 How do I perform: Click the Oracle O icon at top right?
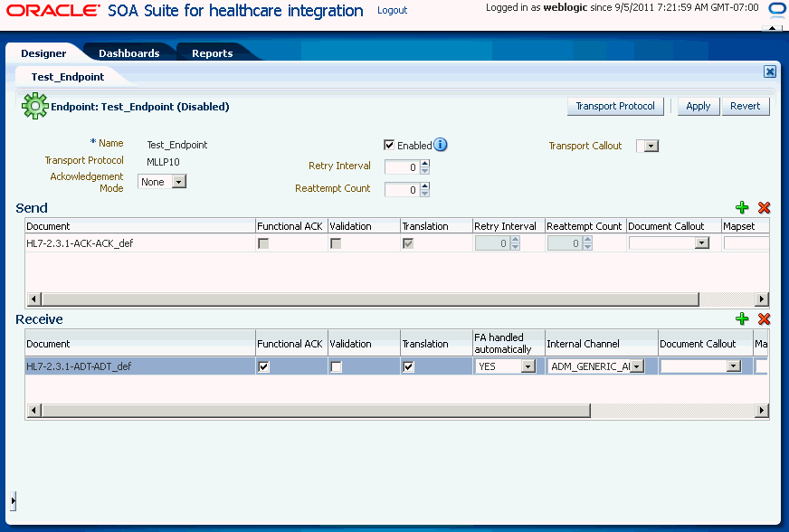(x=778, y=8)
